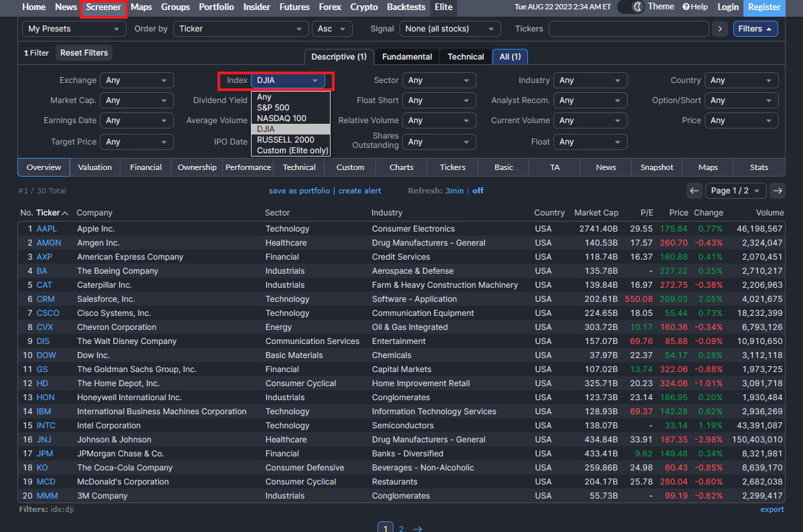Open the Asc sort direction dropdown
Viewport: 803px width, 532px height.
332,29
